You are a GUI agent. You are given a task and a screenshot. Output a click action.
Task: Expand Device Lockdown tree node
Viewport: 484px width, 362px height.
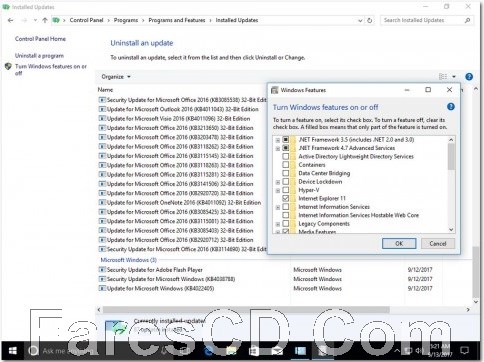(x=278, y=182)
